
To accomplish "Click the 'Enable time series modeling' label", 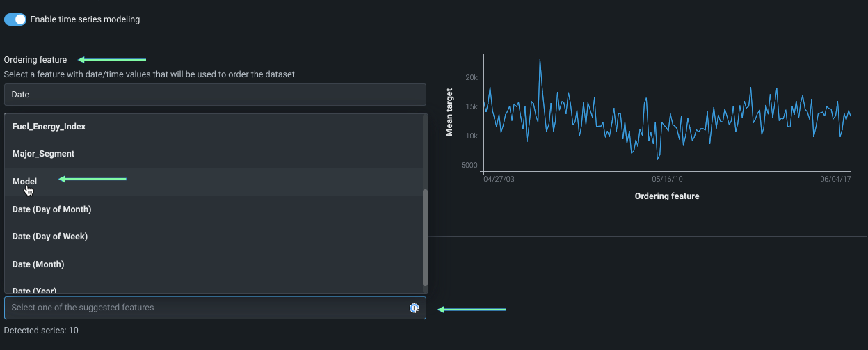I will click(x=85, y=19).
